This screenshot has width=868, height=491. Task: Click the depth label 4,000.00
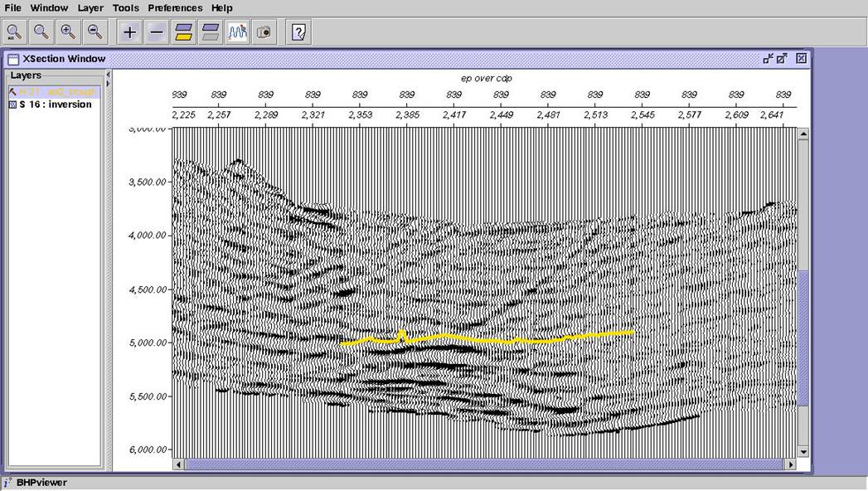pos(148,236)
